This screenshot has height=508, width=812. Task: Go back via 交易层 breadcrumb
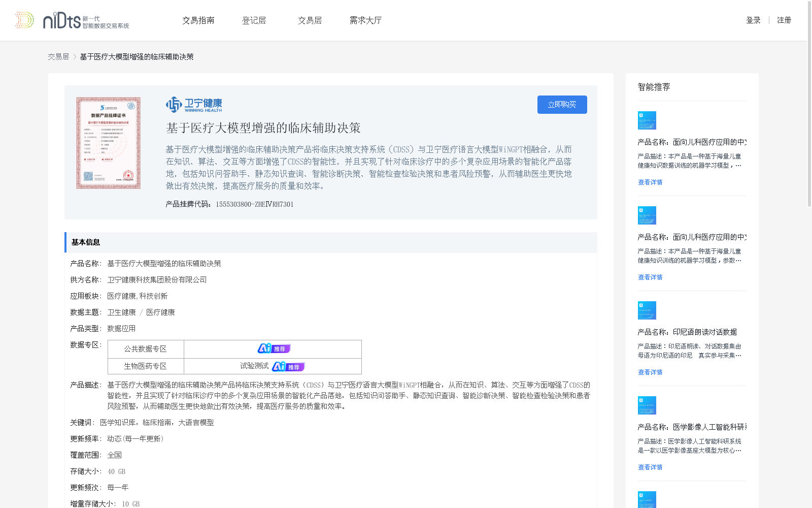pyautogui.click(x=58, y=57)
